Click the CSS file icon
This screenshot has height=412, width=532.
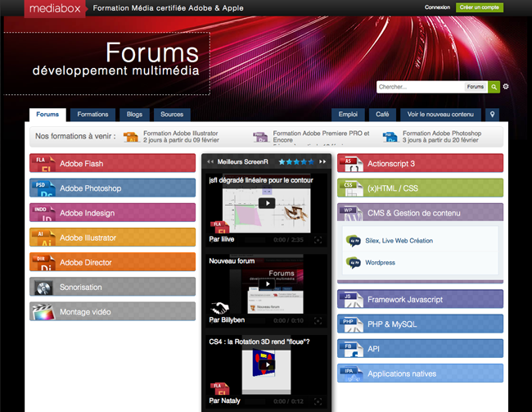point(352,188)
